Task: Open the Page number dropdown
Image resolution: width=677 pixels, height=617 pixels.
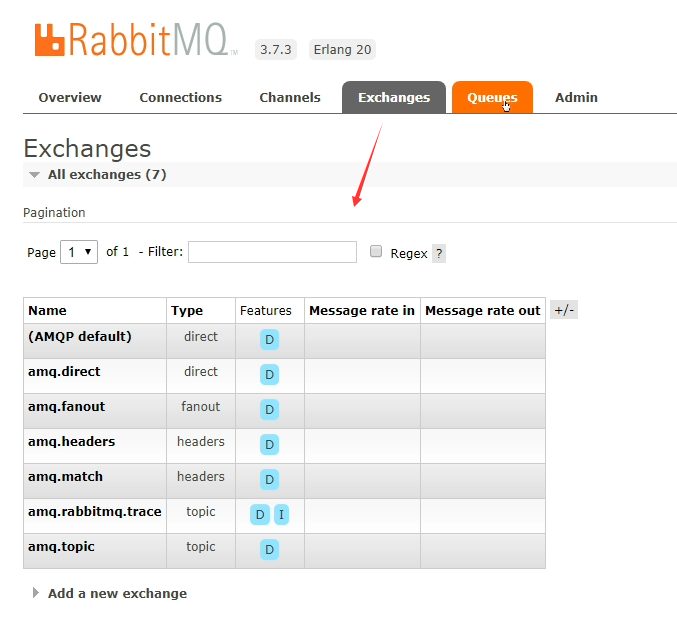Action: point(79,252)
